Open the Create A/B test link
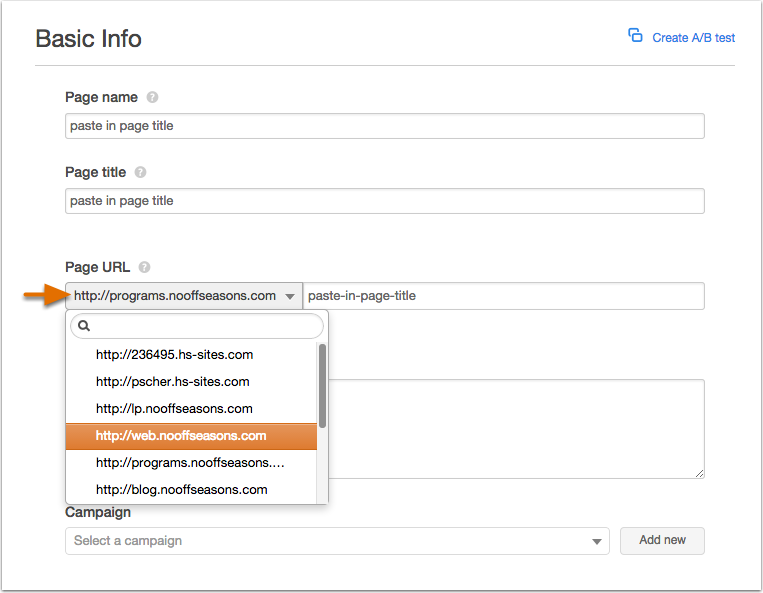This screenshot has width=763, height=593. click(693, 38)
